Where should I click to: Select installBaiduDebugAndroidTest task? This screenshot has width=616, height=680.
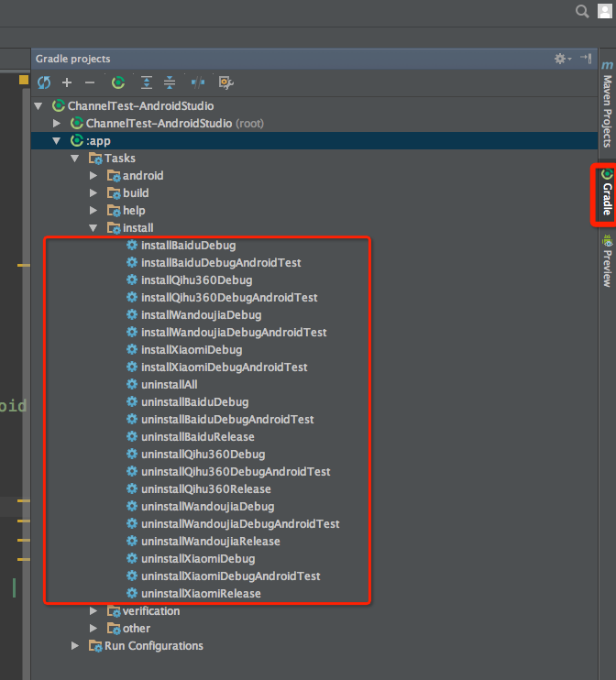pos(221,263)
